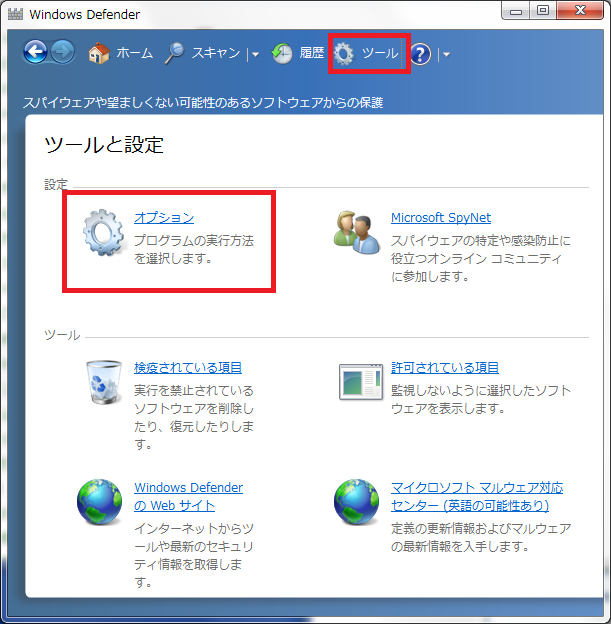This screenshot has width=611, height=624.
Task: Click description text 実行を禁止されているソフトウェア
Action: (194, 417)
